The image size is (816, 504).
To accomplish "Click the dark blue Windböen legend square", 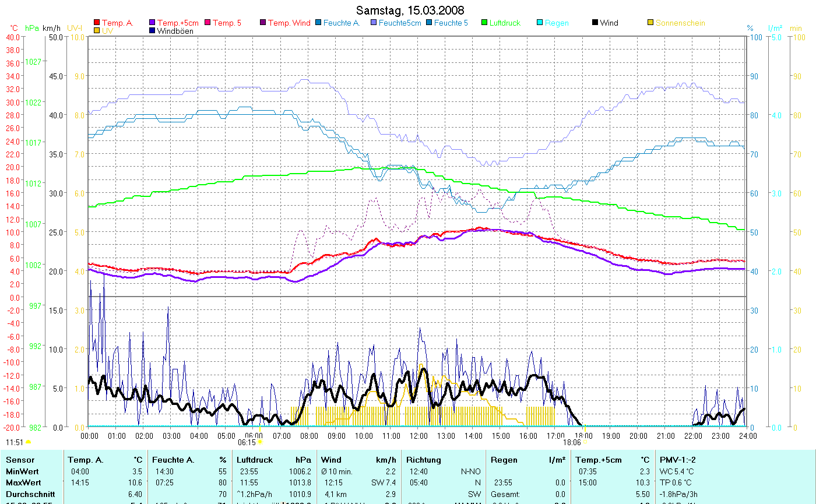I will click(153, 31).
